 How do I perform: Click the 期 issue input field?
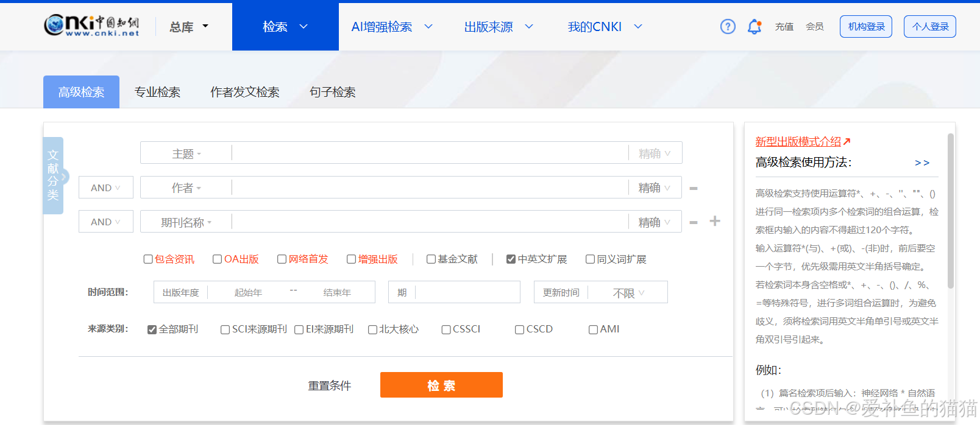(467, 292)
